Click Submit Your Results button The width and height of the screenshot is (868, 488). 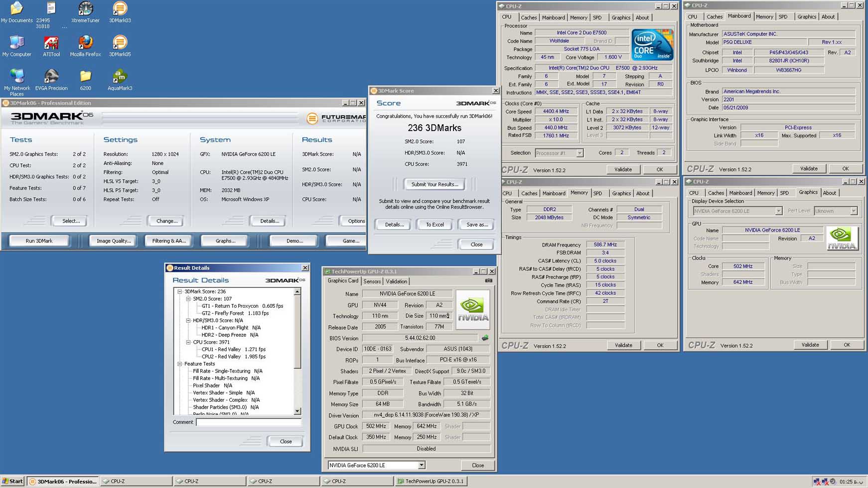(x=434, y=184)
